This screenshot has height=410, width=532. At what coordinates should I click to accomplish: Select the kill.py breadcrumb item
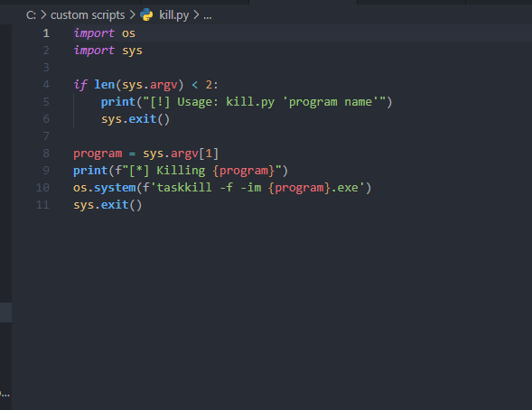tap(173, 15)
